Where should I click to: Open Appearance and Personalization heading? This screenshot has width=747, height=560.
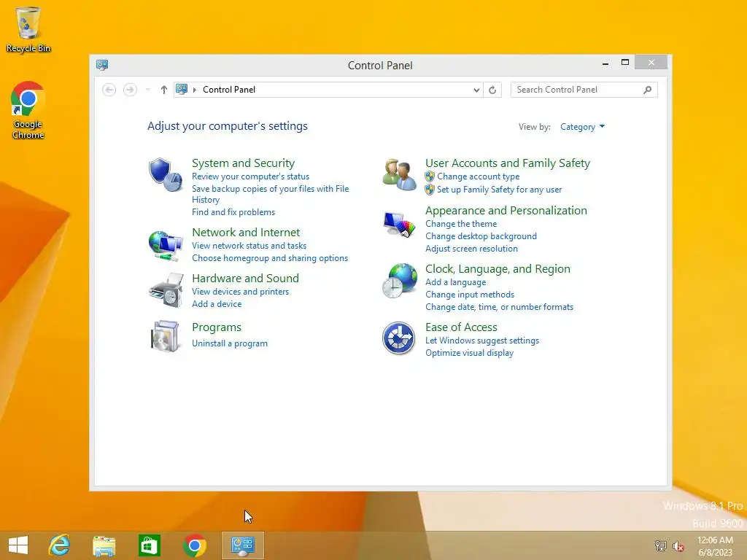[506, 211]
